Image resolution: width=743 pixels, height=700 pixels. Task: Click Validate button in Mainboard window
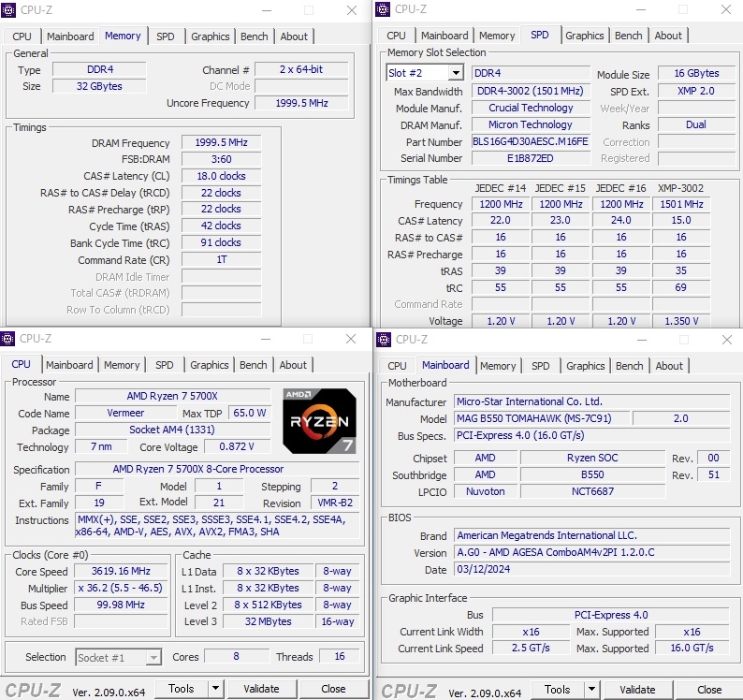(638, 689)
